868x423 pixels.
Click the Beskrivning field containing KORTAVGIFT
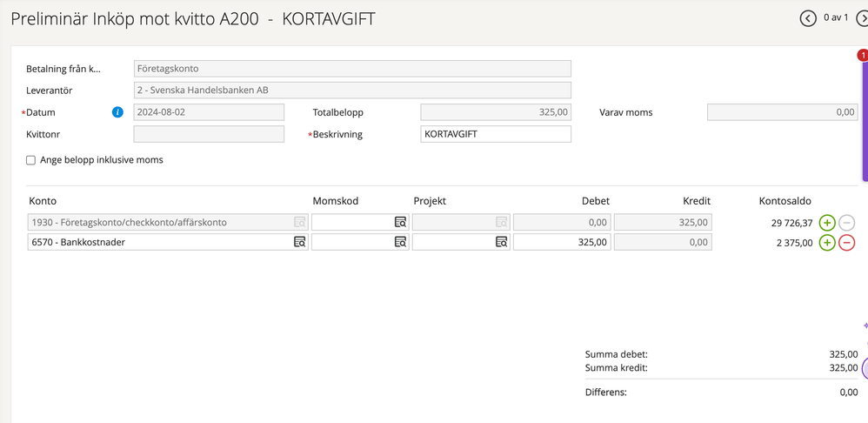coord(495,134)
